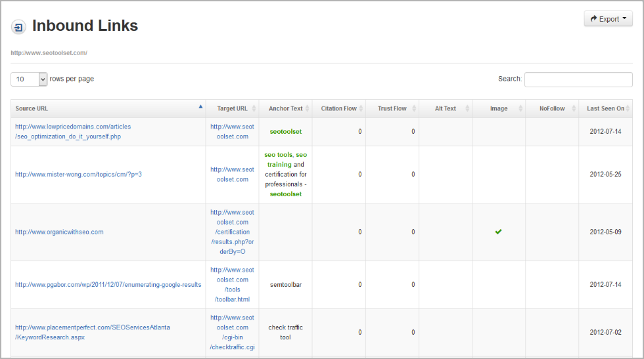Open the organicwithseo.com source URL link
This screenshot has height=359, width=644.
(59, 232)
